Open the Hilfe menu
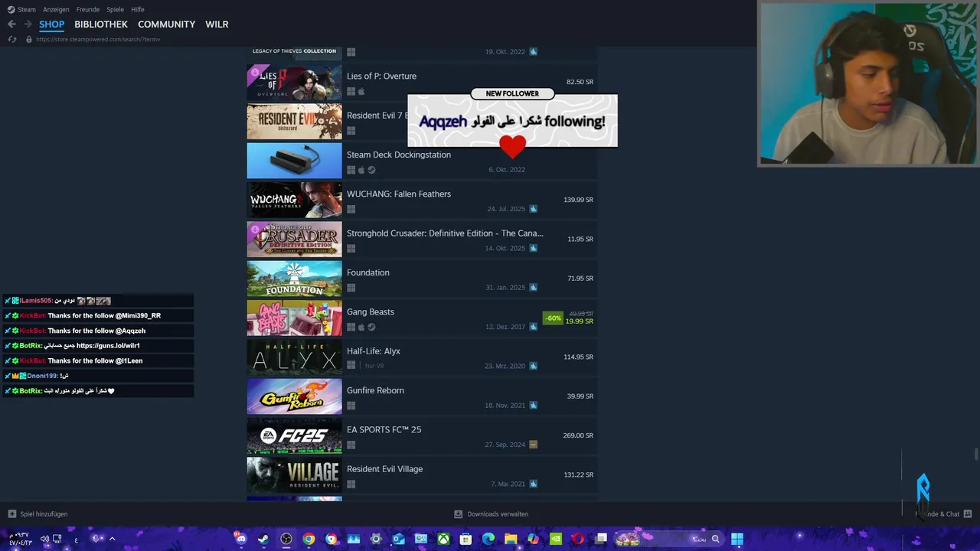980x551 pixels. click(138, 9)
